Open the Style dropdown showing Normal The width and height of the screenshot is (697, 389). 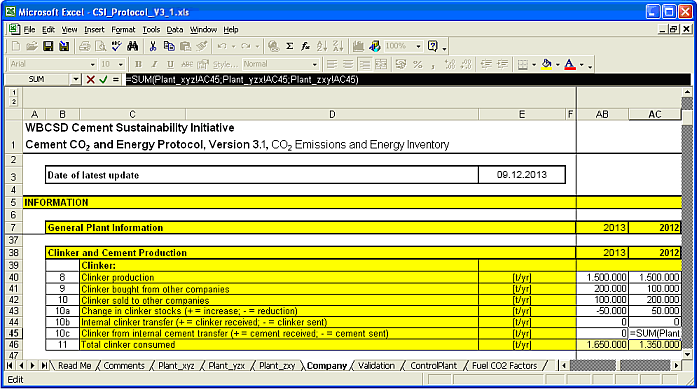click(x=315, y=64)
